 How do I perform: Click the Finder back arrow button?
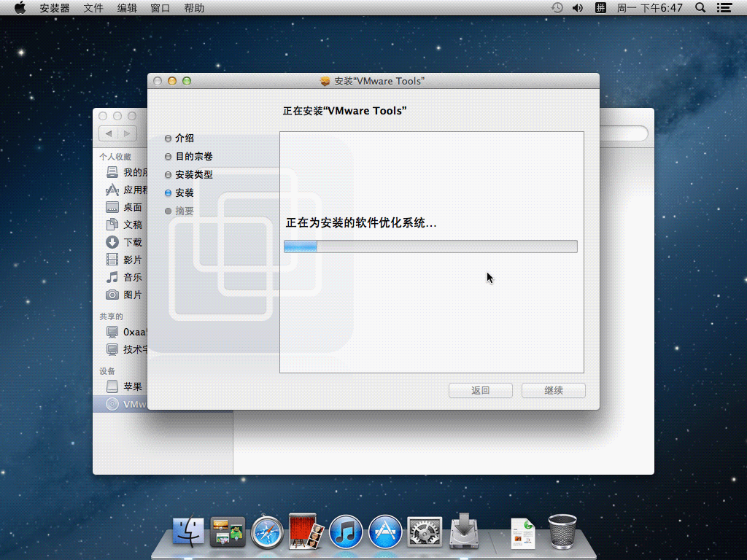[109, 133]
